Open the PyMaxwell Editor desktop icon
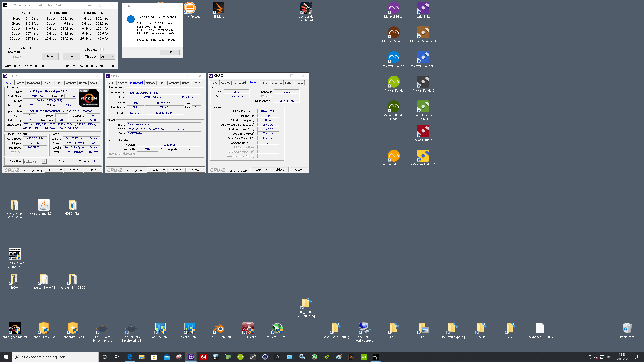The width and height of the screenshot is (644, 362). pyautogui.click(x=394, y=158)
